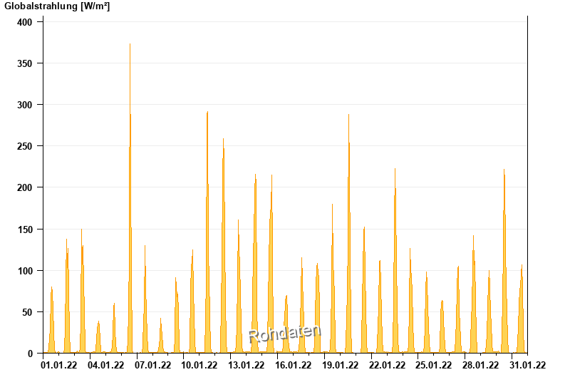Click the Globalstrahlung [W/m²] axis title

tap(57, 6)
